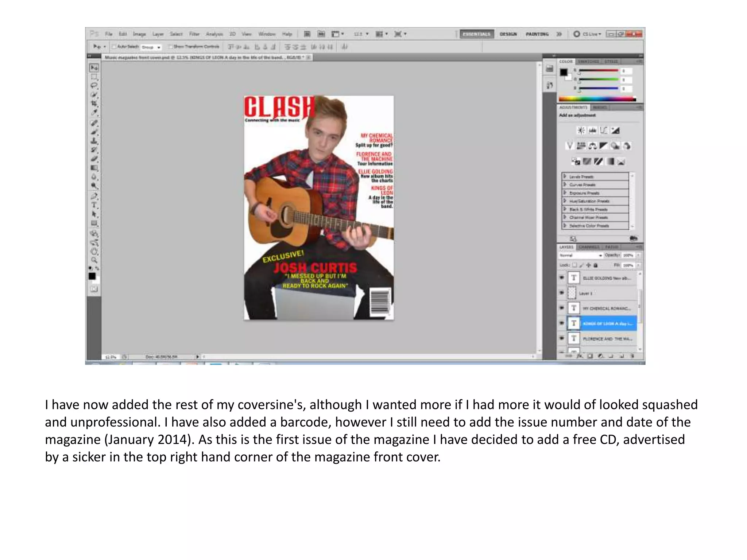747x560 pixels.
Task: Select the Zoom tool in toolbox
Action: tap(94, 260)
